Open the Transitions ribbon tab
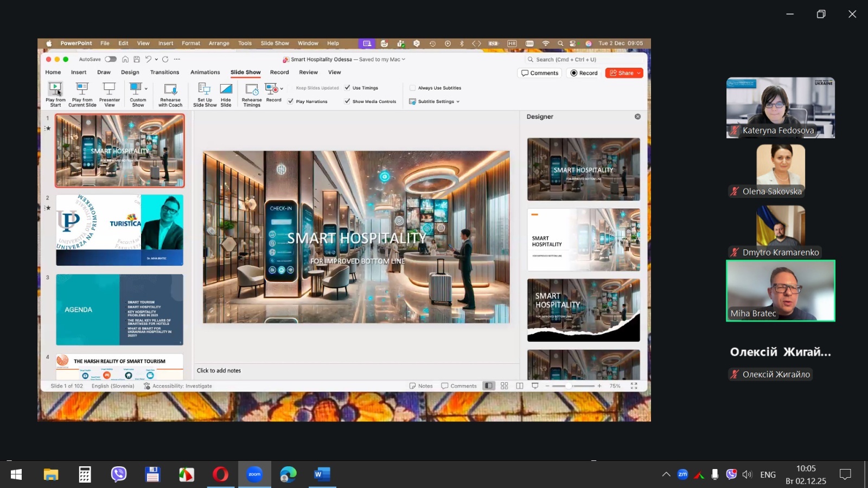868x488 pixels. tap(164, 72)
